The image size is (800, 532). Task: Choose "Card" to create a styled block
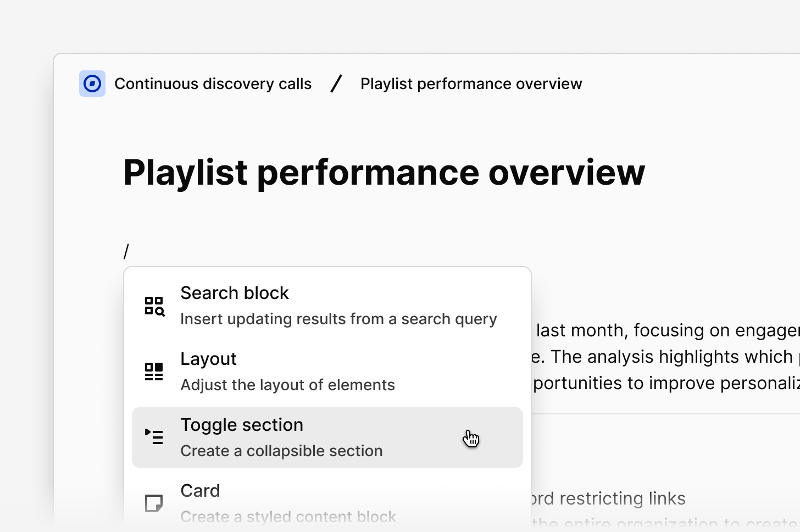point(201,491)
